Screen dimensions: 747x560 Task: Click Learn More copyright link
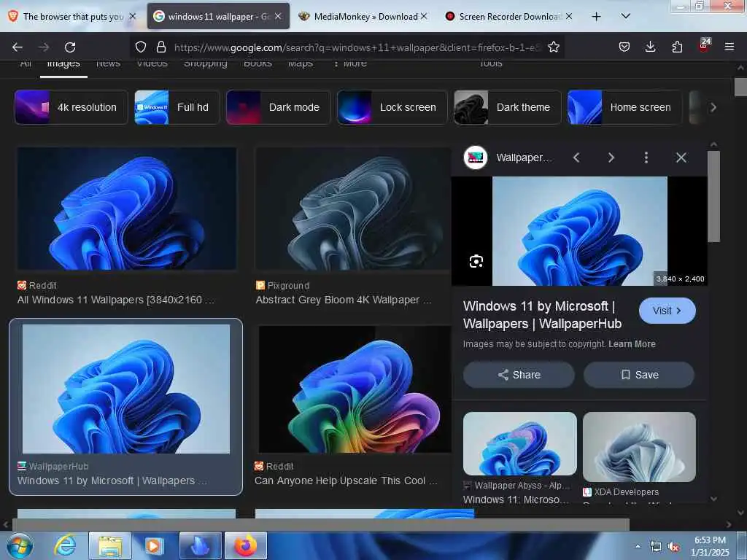pos(632,344)
